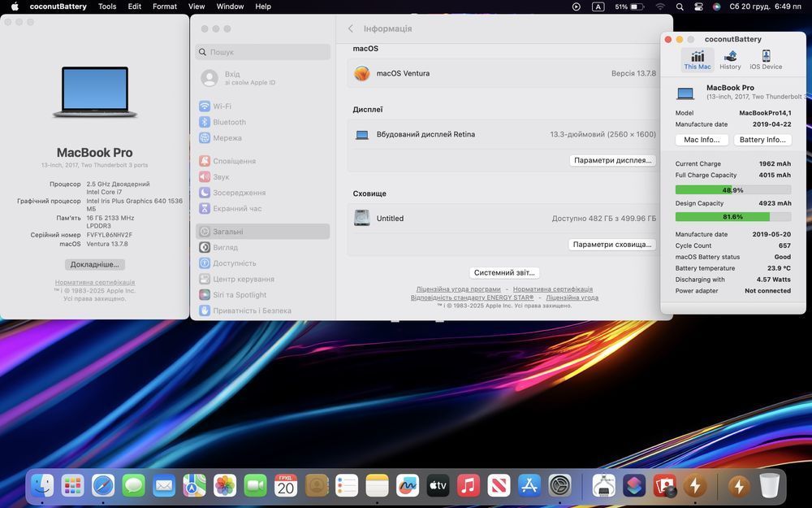Open the coconutBattery app menu
The image size is (812, 508).
(58, 7)
